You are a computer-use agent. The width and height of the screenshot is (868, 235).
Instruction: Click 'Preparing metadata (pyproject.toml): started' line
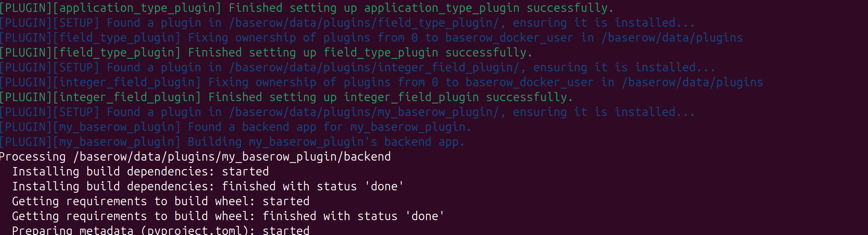coord(161,230)
